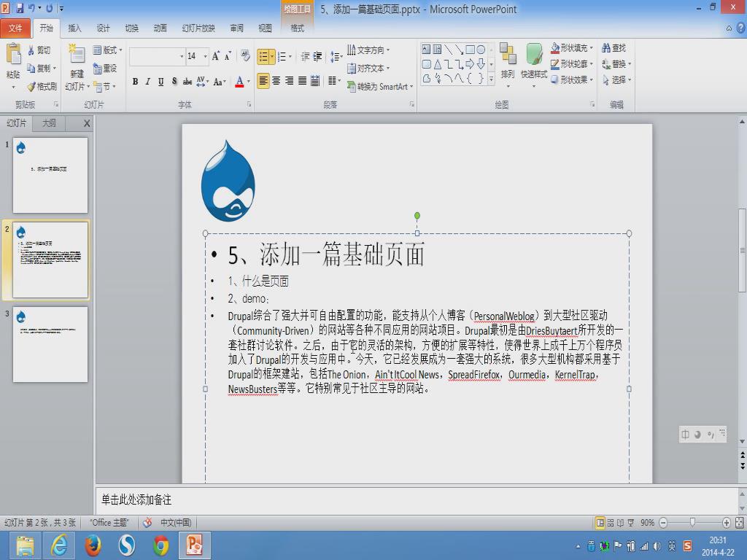
Task: Click language 中文(中国) in status bar
Action: point(176,522)
